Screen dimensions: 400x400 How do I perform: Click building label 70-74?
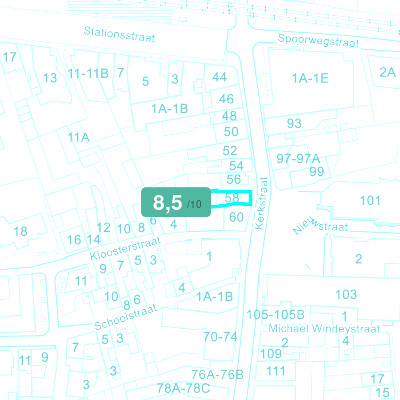[x=220, y=337]
